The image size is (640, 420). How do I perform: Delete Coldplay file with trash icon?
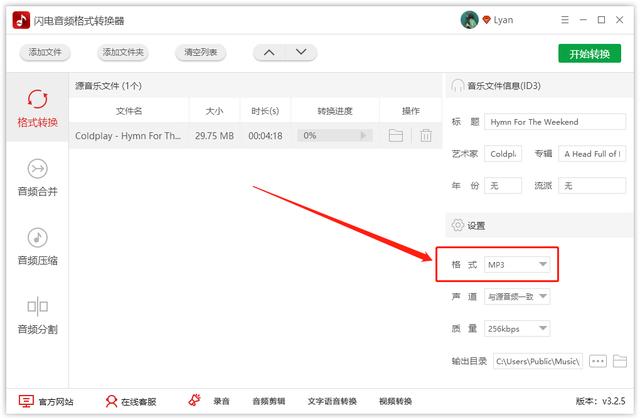(x=426, y=136)
